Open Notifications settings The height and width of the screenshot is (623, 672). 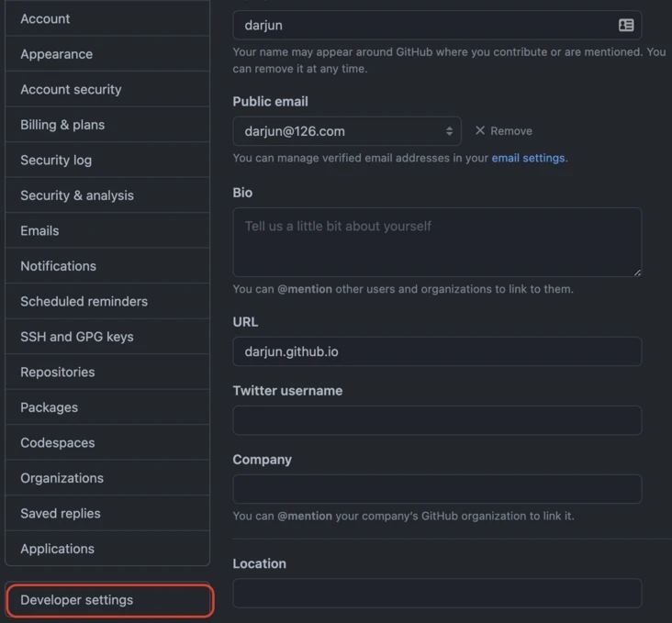(x=58, y=266)
